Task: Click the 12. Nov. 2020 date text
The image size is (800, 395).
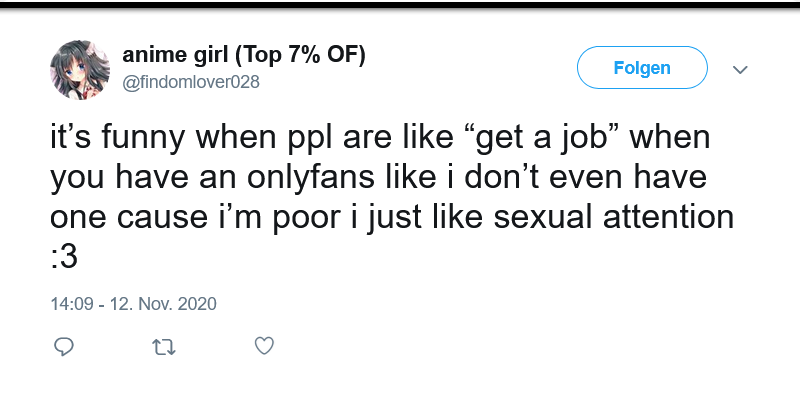Action: pos(163,304)
